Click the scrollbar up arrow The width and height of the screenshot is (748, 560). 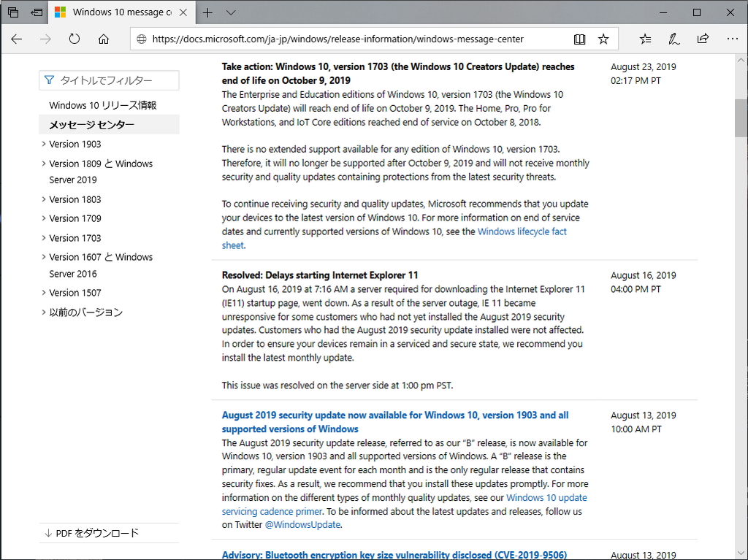pyautogui.click(x=741, y=61)
